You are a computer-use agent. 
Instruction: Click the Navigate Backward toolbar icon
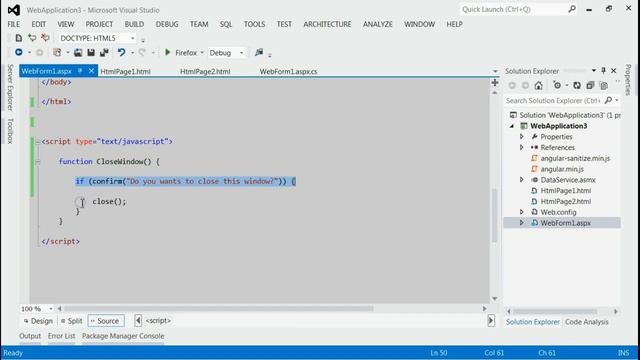tap(19, 52)
